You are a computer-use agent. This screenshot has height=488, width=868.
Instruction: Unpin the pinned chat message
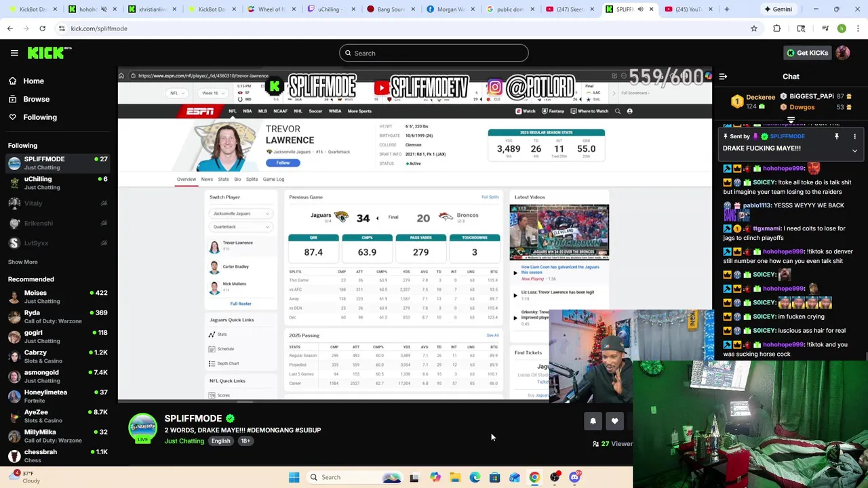click(x=837, y=136)
